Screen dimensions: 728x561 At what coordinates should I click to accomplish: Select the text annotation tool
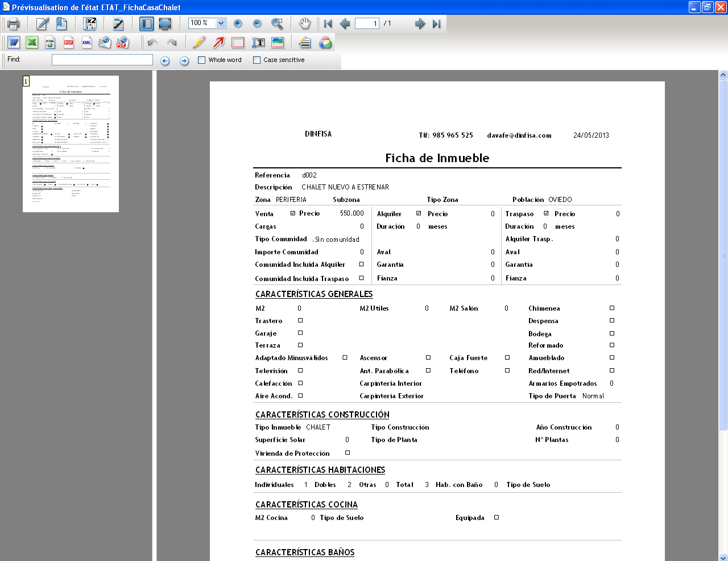258,43
